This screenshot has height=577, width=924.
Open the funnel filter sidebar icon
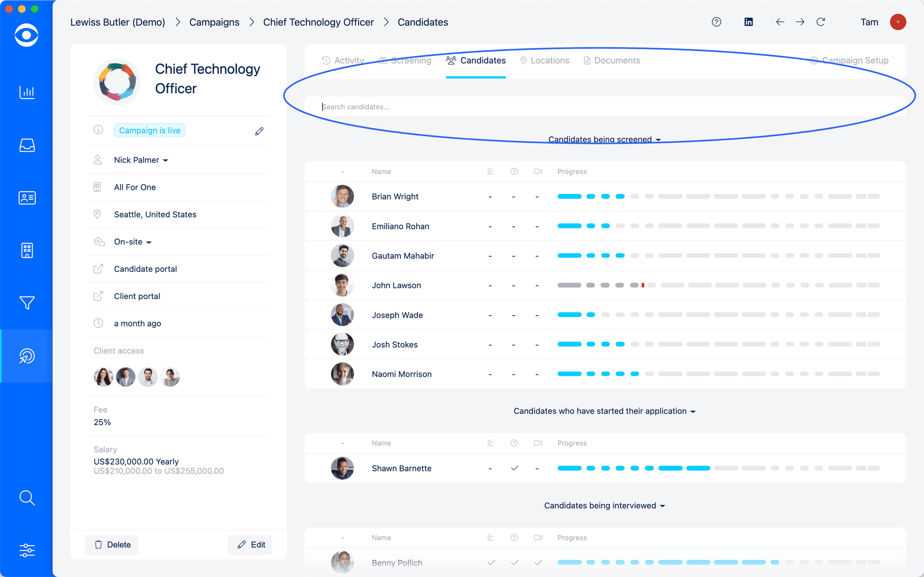point(27,303)
